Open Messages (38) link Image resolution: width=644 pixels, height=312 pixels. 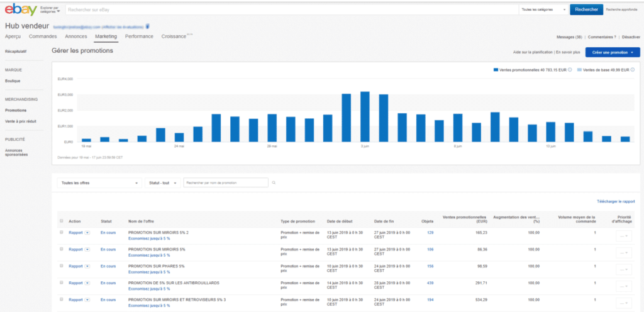click(x=569, y=37)
